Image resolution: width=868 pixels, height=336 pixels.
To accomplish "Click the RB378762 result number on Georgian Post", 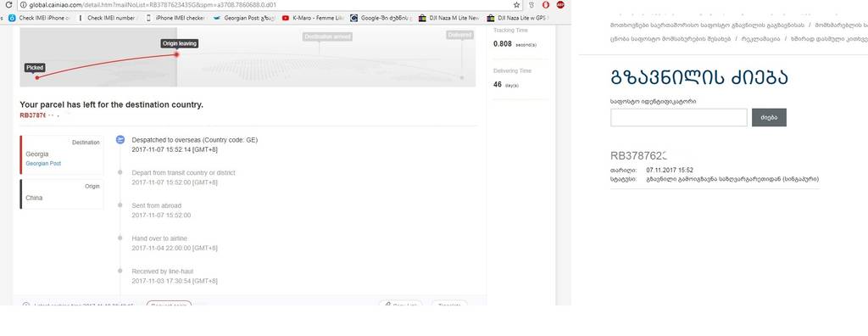I will click(x=639, y=156).
